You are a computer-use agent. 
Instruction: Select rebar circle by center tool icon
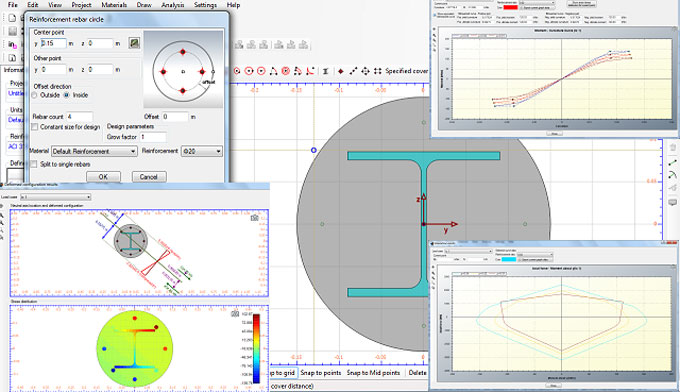237,71
